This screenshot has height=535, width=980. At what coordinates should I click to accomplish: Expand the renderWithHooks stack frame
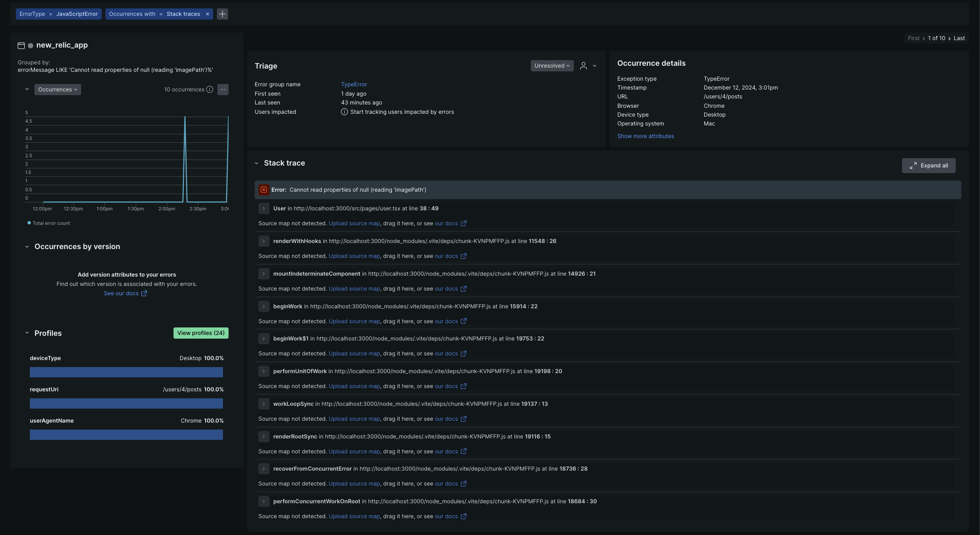(x=264, y=241)
